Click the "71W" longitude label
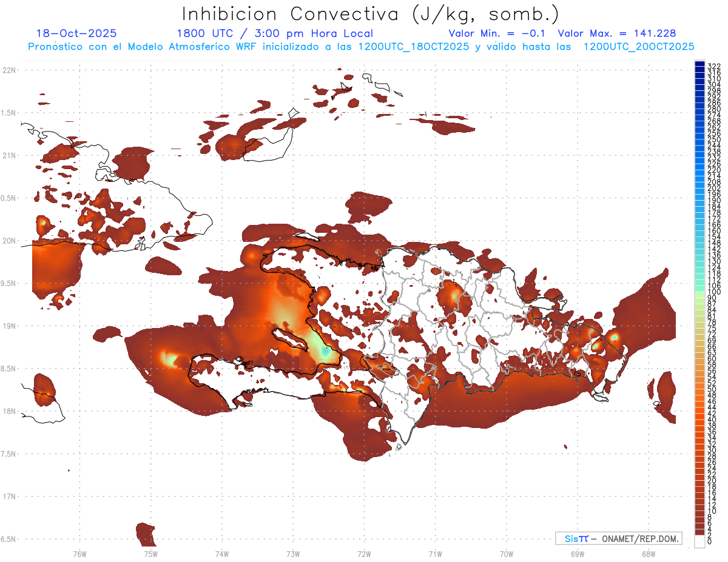 tap(435, 554)
